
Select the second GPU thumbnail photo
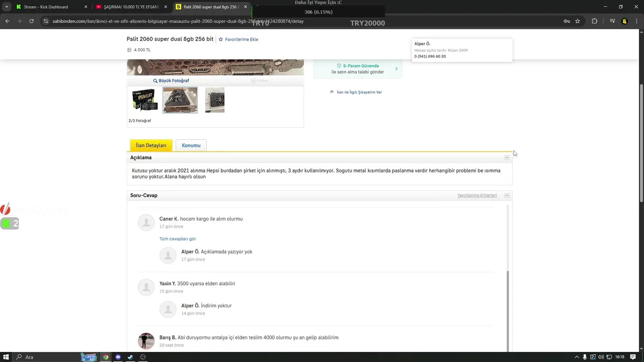(x=180, y=100)
